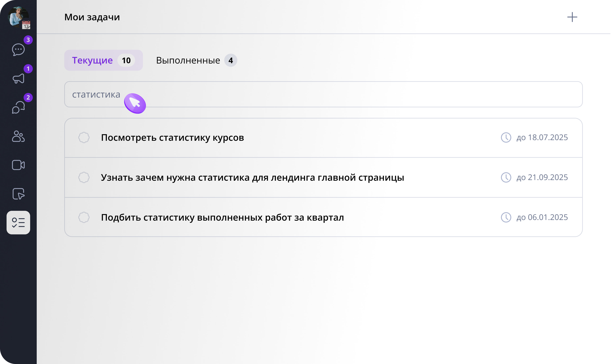Click the plus icon to add task
This screenshot has height=364, width=611.
(572, 17)
